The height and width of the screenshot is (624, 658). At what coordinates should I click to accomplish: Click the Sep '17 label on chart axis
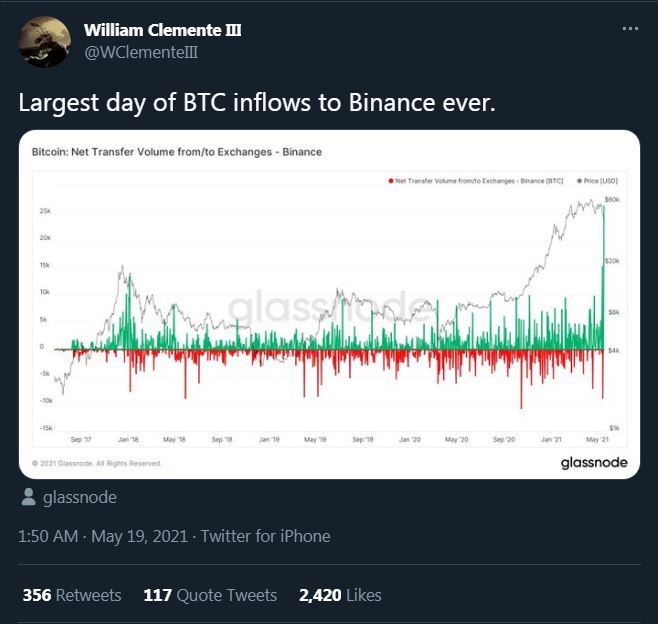82,439
